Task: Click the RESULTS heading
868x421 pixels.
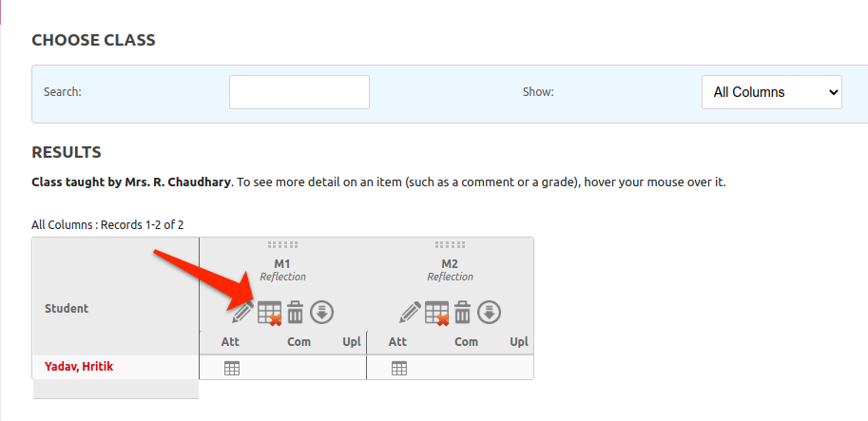Action: (x=67, y=153)
